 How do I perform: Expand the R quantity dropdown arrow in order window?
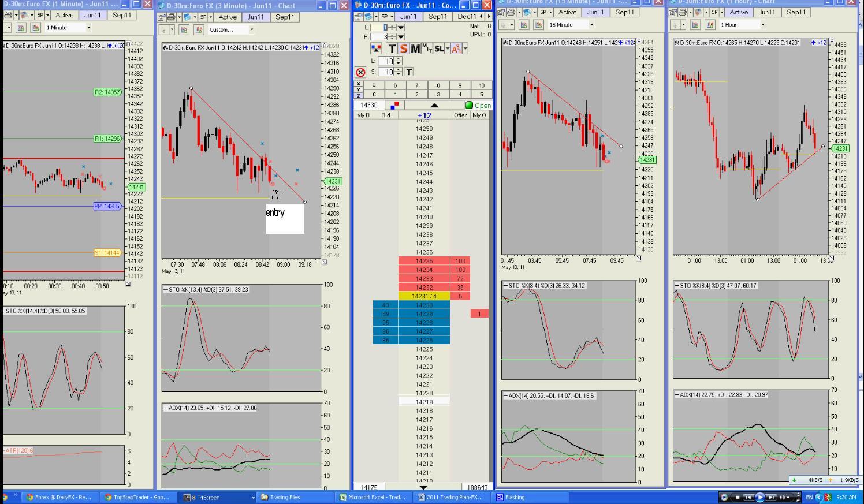pos(401,37)
